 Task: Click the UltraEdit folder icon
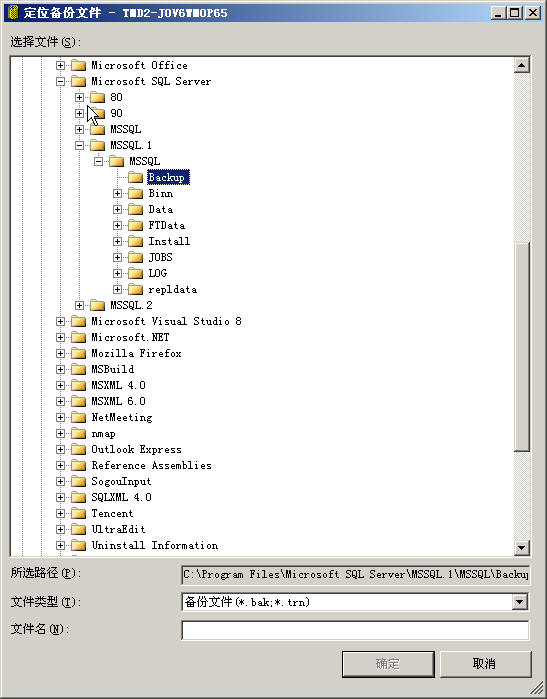[78, 530]
